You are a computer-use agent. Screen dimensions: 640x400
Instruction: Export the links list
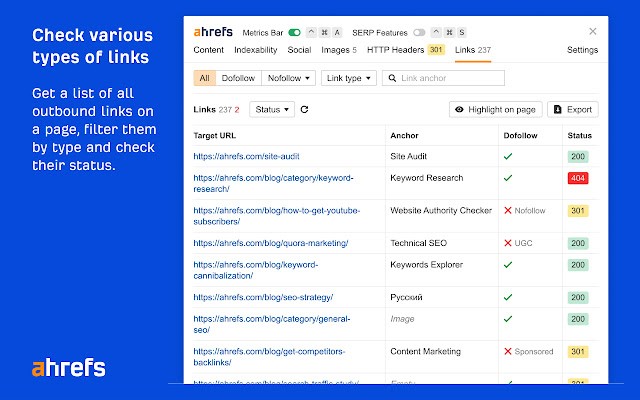(x=573, y=109)
